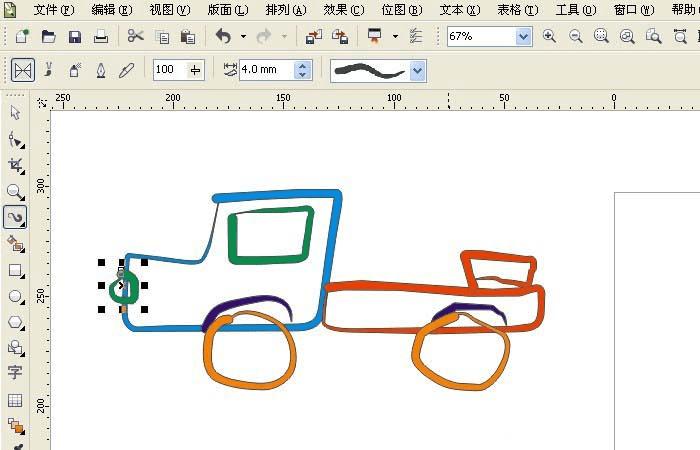Screen dimensions: 700x450
Task: Open the 位图(B) menu
Action: pos(402,9)
